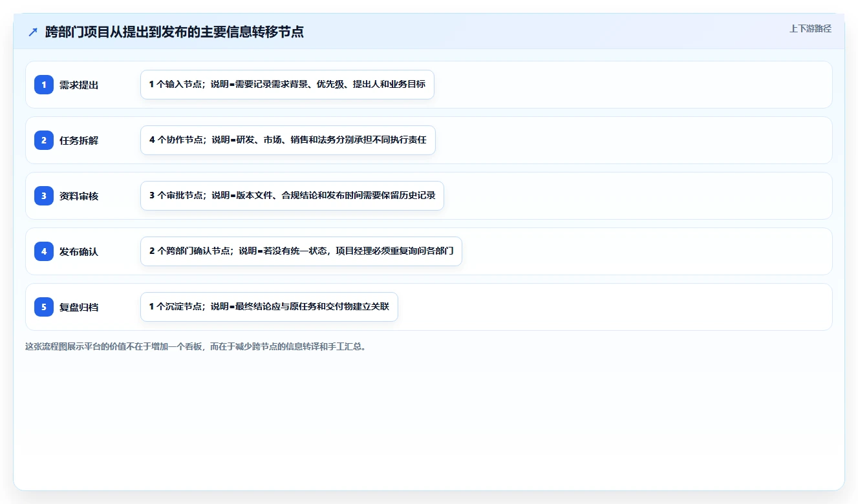Image resolution: width=858 pixels, height=504 pixels.
Task: Click the number 4 step badge
Action: 44,251
